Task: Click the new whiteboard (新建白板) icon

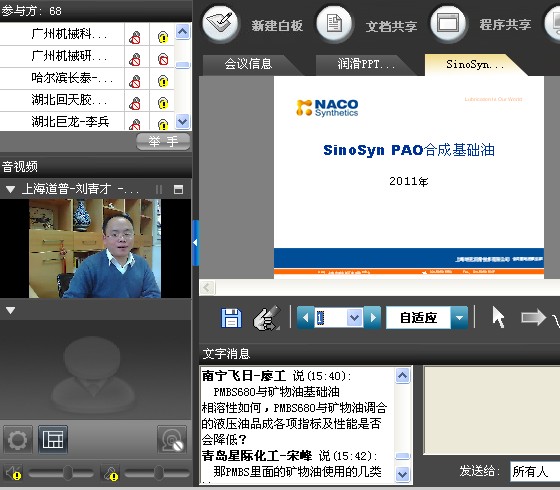Action: 220,24
